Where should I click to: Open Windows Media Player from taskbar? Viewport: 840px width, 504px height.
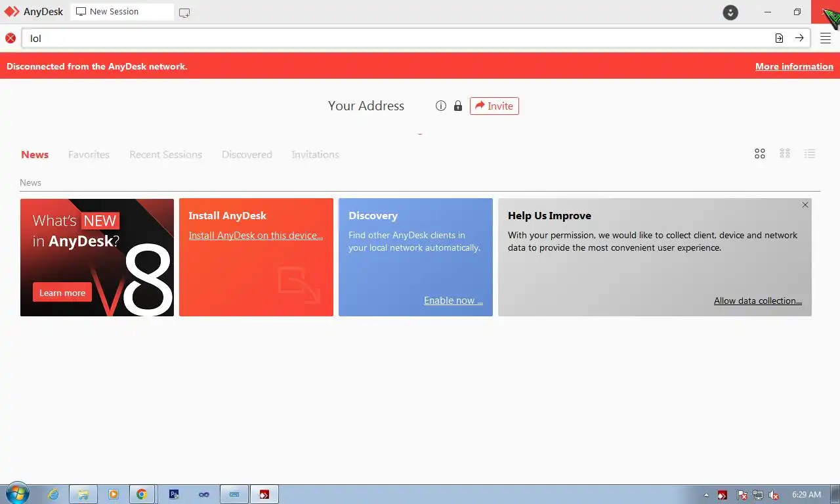click(114, 494)
